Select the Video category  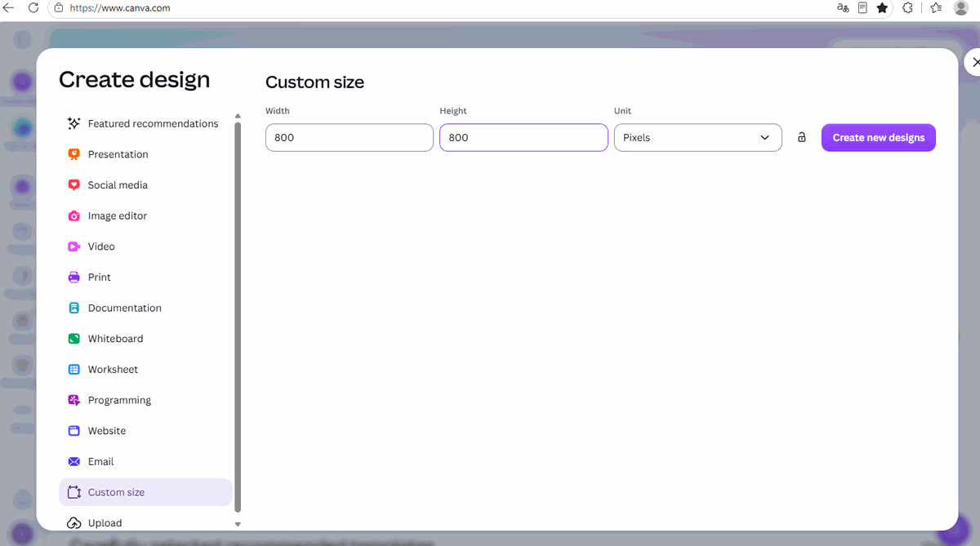click(x=145, y=246)
